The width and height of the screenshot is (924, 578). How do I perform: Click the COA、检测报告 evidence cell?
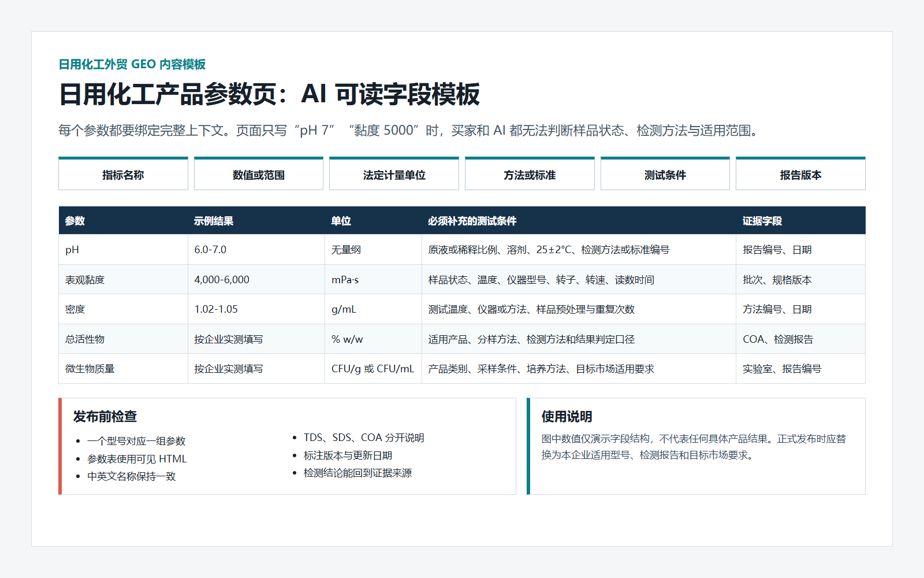[x=800, y=339]
